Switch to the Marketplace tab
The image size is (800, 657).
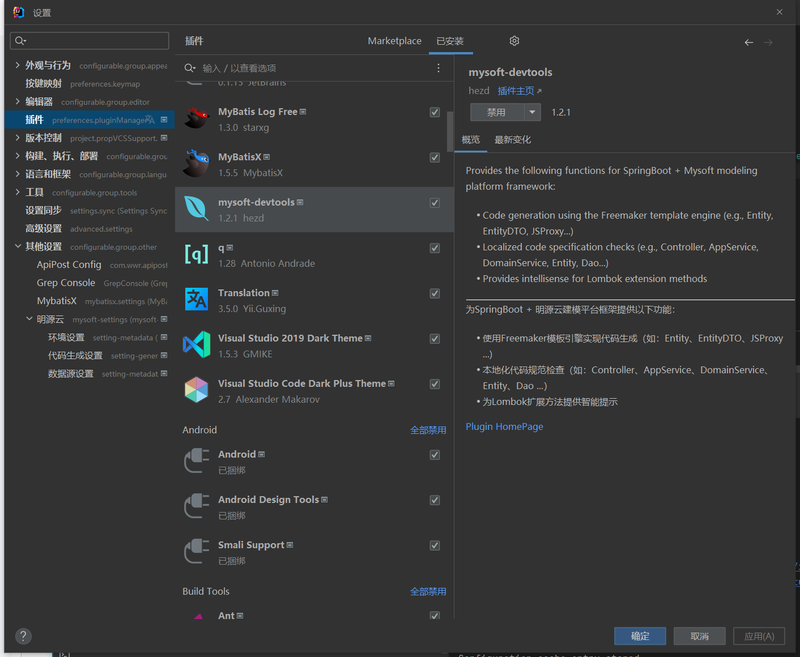click(394, 41)
